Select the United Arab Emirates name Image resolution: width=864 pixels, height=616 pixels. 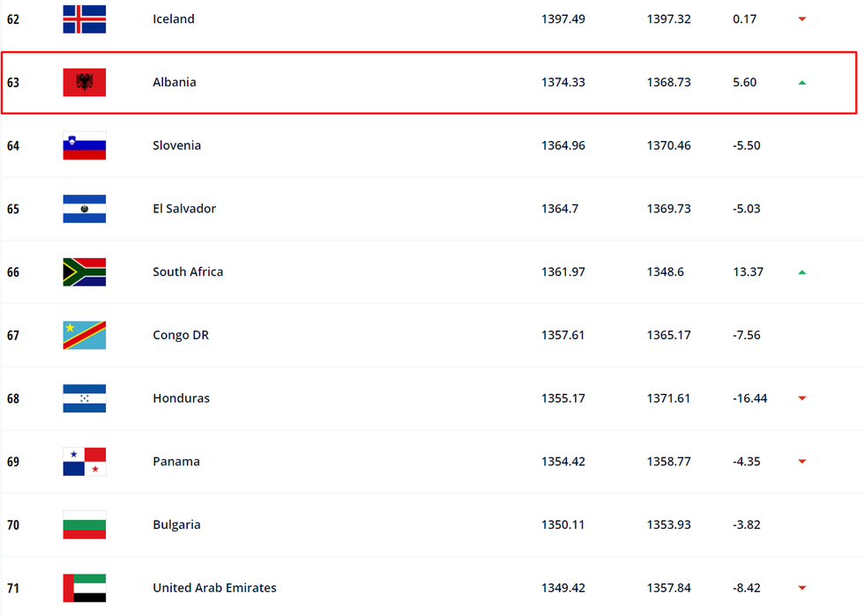tap(214, 588)
